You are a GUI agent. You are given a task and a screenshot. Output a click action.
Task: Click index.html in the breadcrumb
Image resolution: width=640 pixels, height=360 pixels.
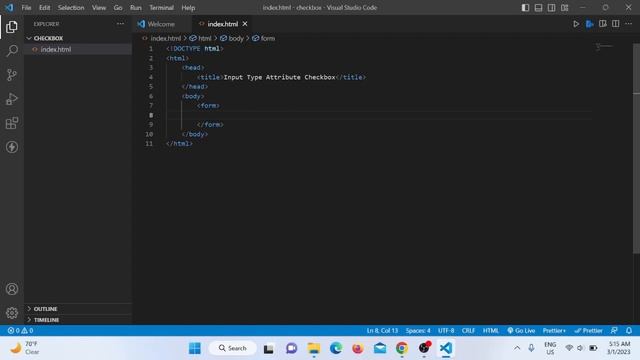click(166, 38)
